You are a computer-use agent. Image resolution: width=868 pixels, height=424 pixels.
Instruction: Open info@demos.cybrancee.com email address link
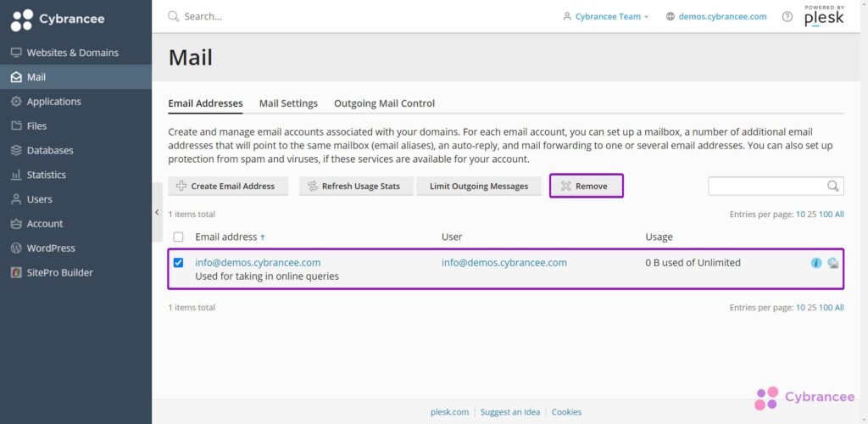click(258, 262)
